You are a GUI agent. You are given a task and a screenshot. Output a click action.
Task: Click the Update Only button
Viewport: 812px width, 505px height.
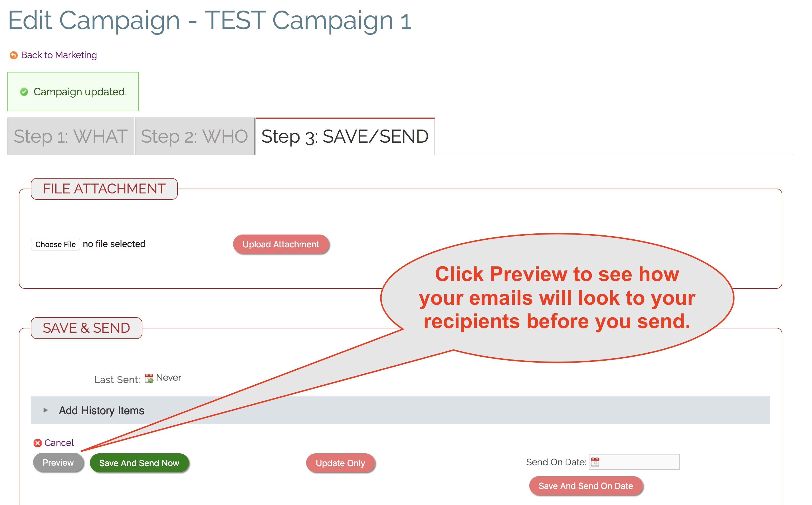pyautogui.click(x=340, y=463)
